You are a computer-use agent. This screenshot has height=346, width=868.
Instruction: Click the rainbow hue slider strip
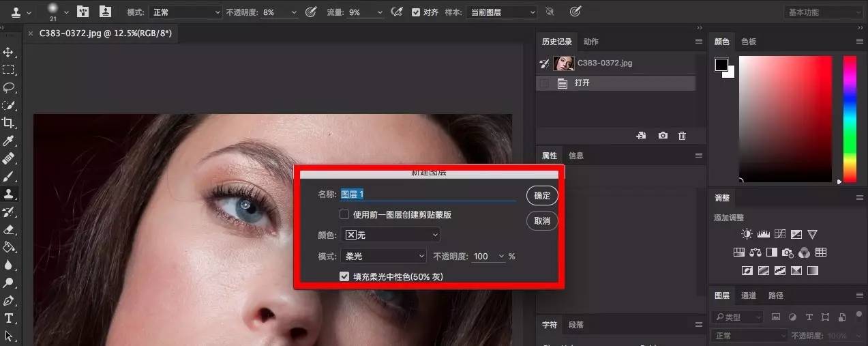[850, 119]
